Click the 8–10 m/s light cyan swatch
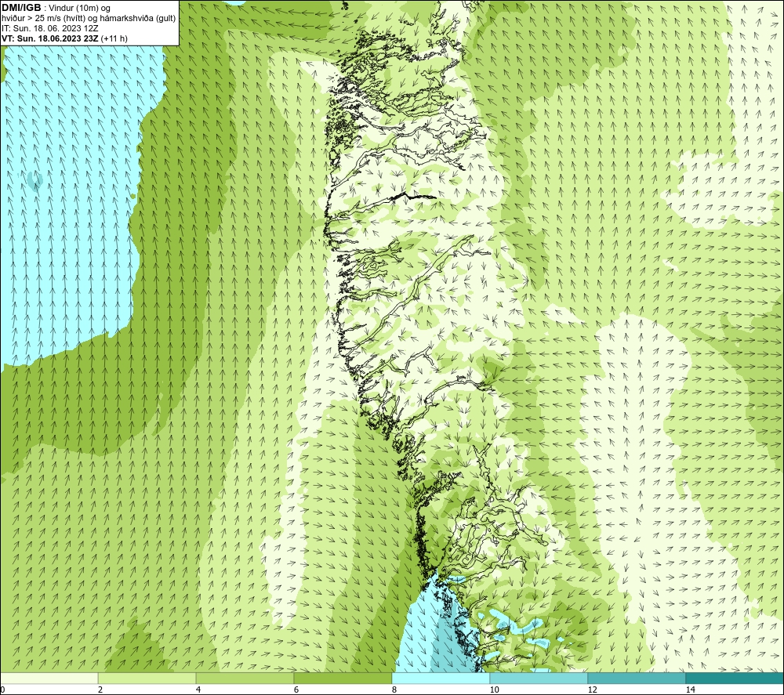The height and width of the screenshot is (695, 784). tap(441, 678)
